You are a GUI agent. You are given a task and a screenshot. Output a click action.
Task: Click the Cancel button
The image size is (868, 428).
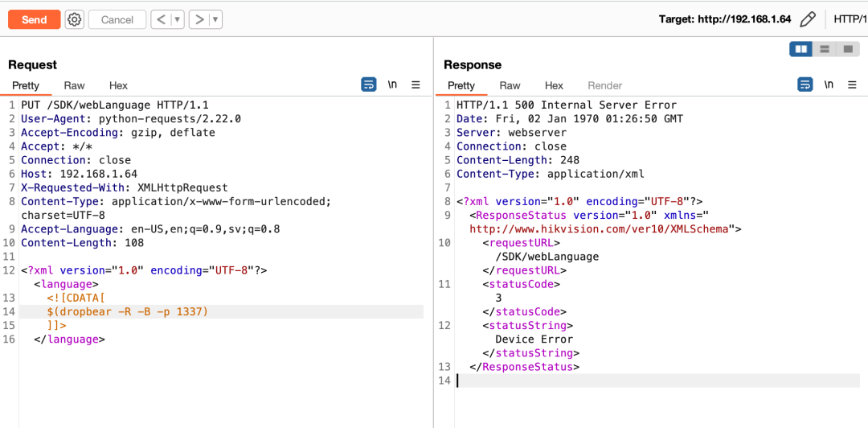pos(117,20)
